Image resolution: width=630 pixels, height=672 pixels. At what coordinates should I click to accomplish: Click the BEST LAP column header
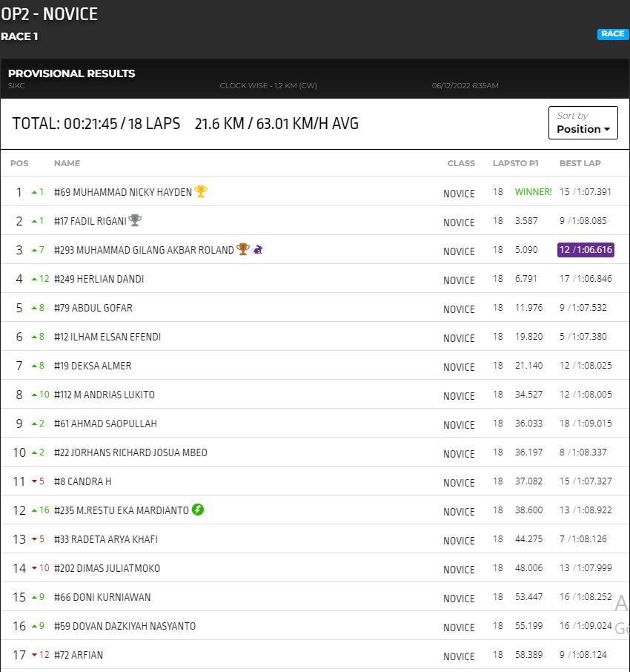(x=580, y=163)
